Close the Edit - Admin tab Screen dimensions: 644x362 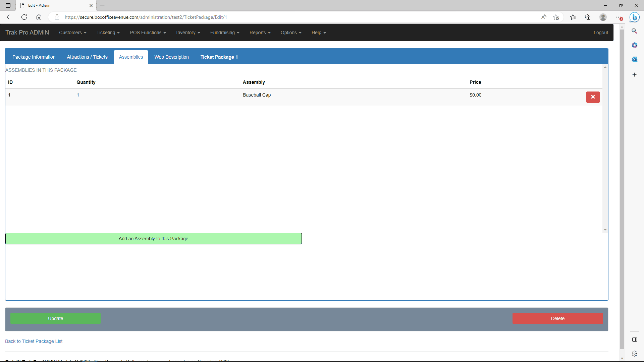coord(91,5)
